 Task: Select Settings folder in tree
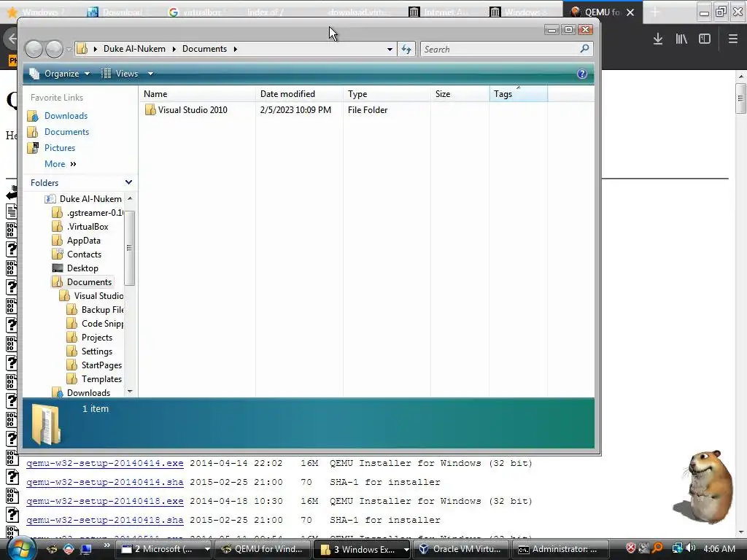(x=97, y=351)
